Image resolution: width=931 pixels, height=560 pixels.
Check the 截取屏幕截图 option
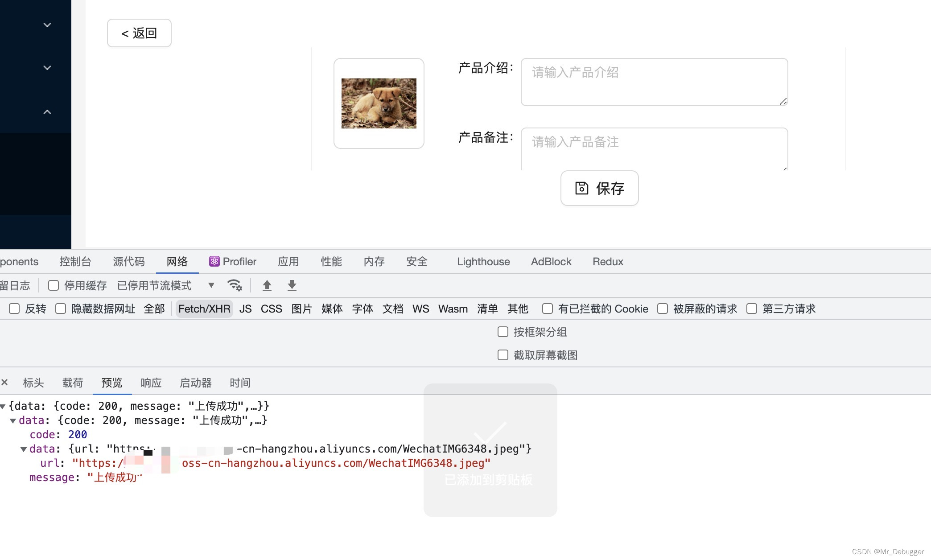point(503,355)
